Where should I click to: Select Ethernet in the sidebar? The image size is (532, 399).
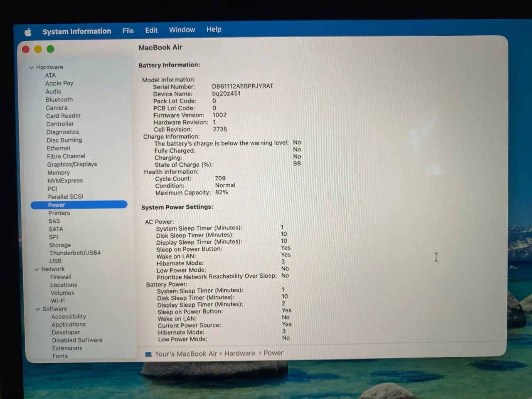[x=59, y=148]
